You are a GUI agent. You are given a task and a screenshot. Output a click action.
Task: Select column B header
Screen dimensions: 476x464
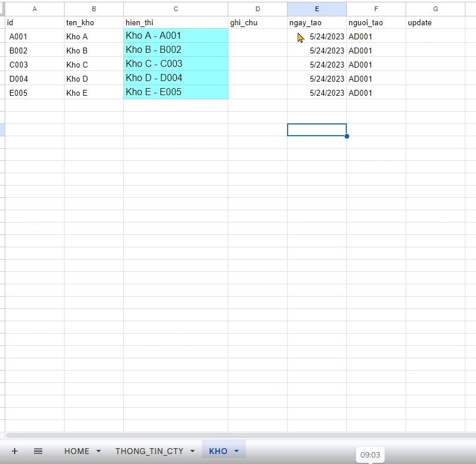tap(94, 9)
